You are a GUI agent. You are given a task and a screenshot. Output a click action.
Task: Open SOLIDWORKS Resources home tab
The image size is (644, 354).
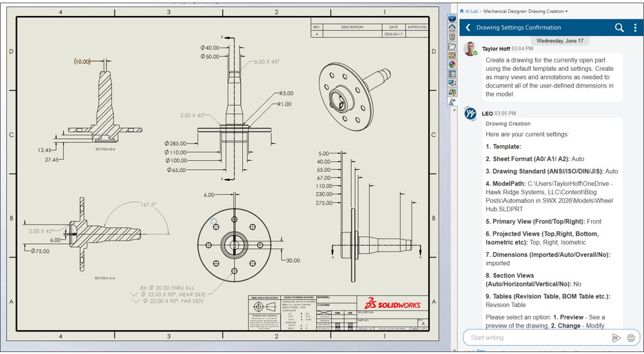click(x=452, y=28)
